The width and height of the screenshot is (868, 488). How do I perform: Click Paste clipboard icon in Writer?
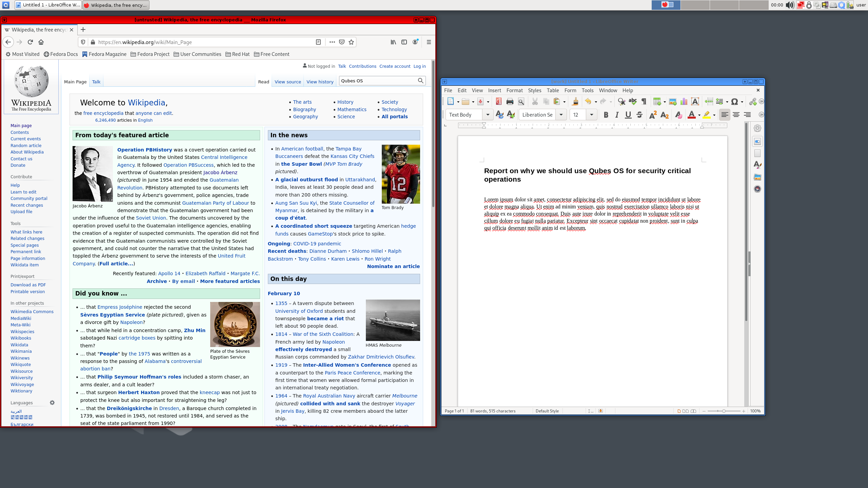click(557, 101)
